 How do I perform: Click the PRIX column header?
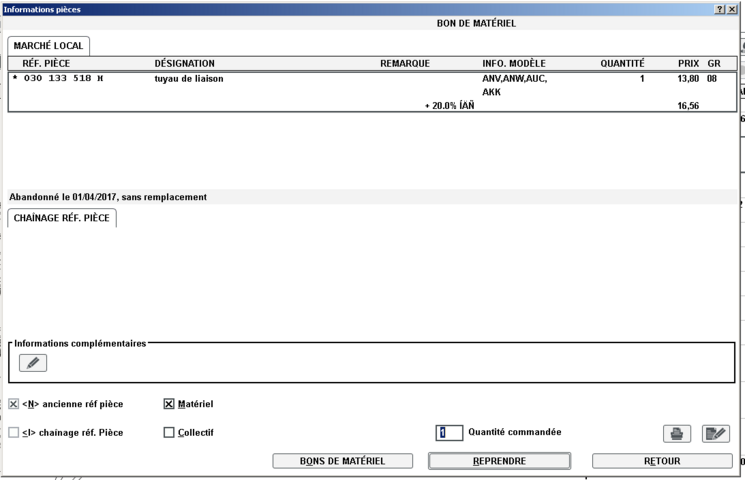[x=688, y=63]
